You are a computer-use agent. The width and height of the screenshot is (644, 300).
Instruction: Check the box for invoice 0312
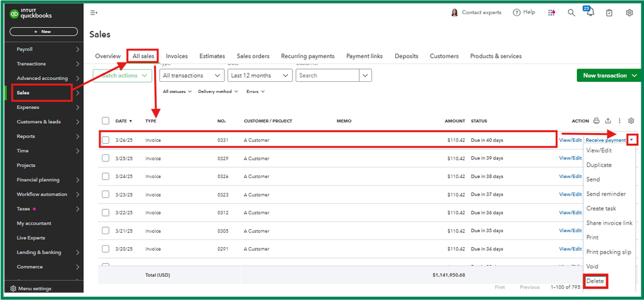tap(106, 212)
